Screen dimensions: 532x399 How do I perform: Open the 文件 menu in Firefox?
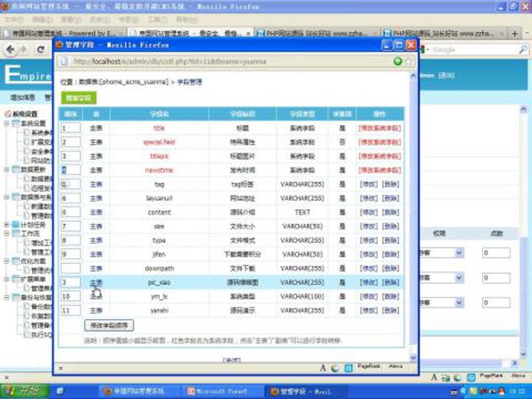14,20
